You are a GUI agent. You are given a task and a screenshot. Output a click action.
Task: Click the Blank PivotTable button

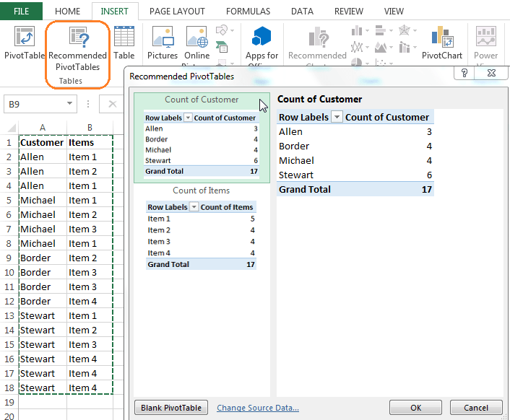coord(171,408)
